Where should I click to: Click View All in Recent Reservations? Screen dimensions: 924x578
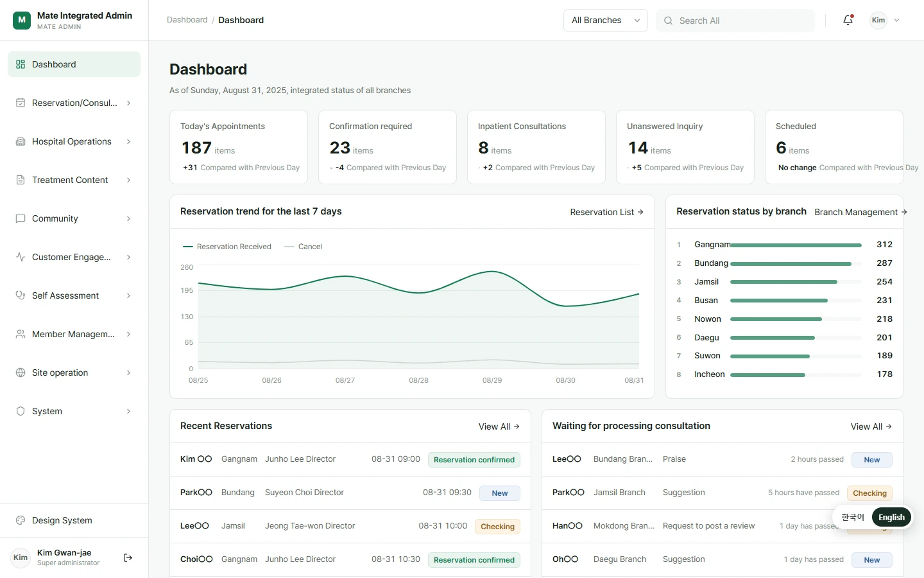click(x=499, y=426)
